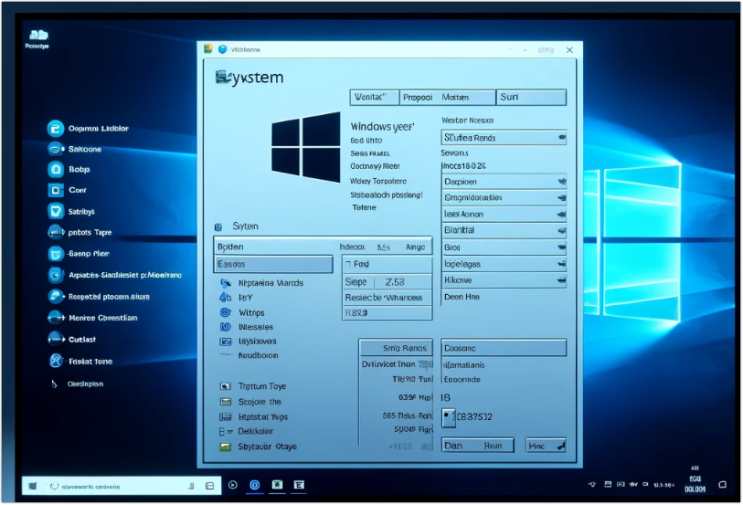Image resolution: width=743 pixels, height=505 pixels.
Task: Click the Idysiaoves list icon
Action: tap(225, 341)
